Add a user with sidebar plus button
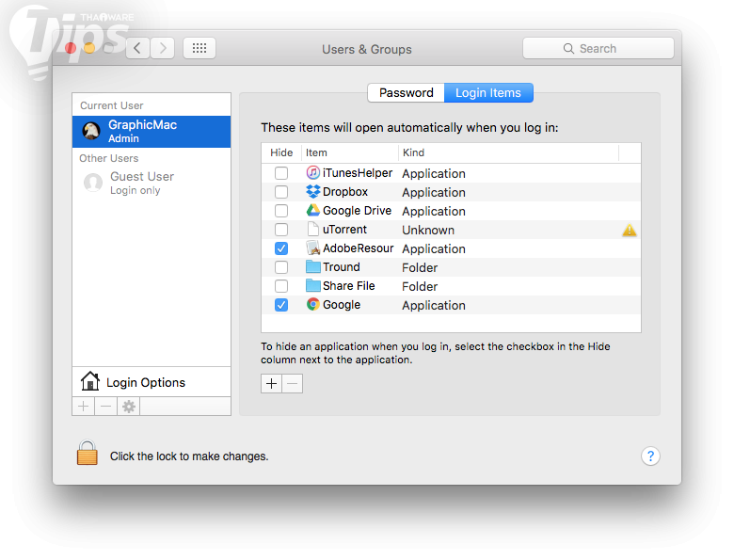 click(84, 407)
